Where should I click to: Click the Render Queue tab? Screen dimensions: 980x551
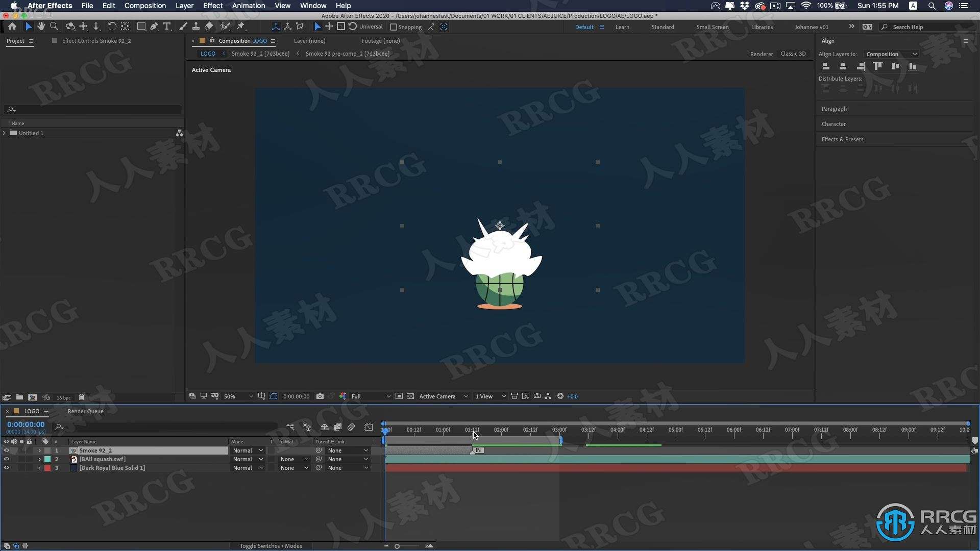85,411
